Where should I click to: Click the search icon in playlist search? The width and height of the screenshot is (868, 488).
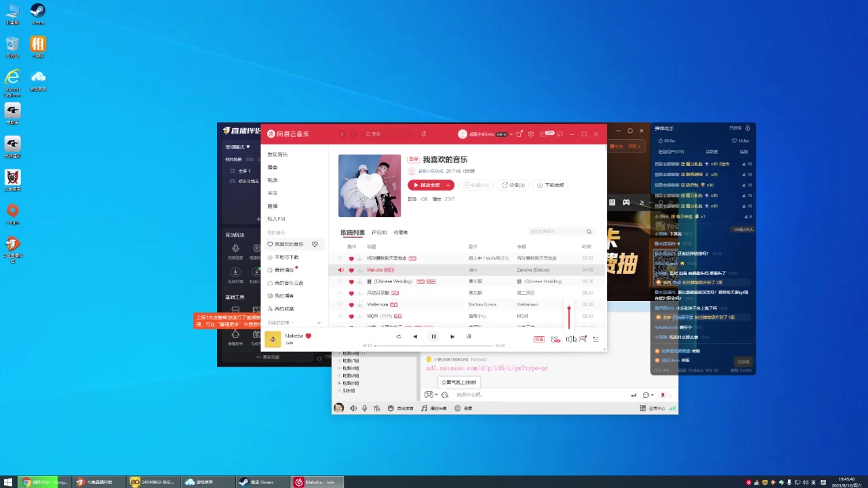pyautogui.click(x=589, y=232)
